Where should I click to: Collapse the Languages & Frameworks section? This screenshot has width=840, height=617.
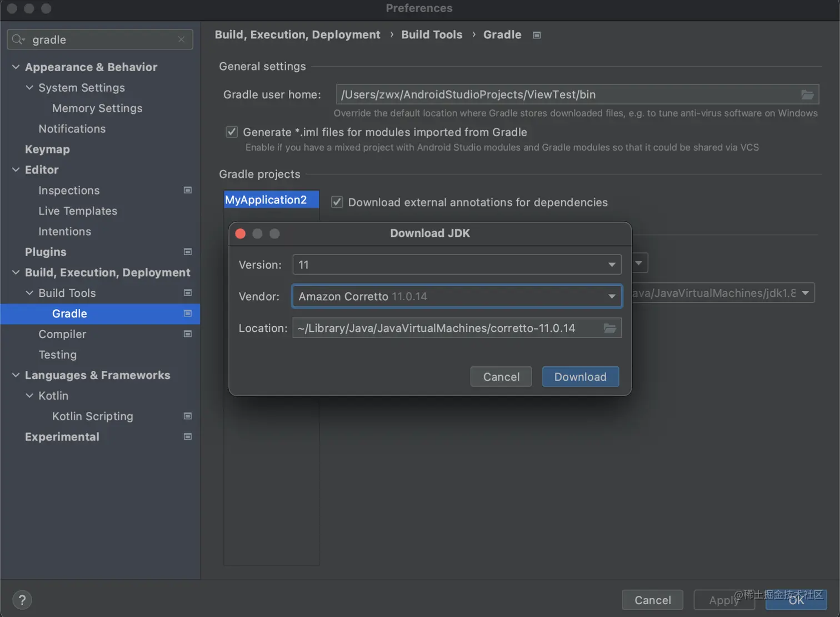16,375
